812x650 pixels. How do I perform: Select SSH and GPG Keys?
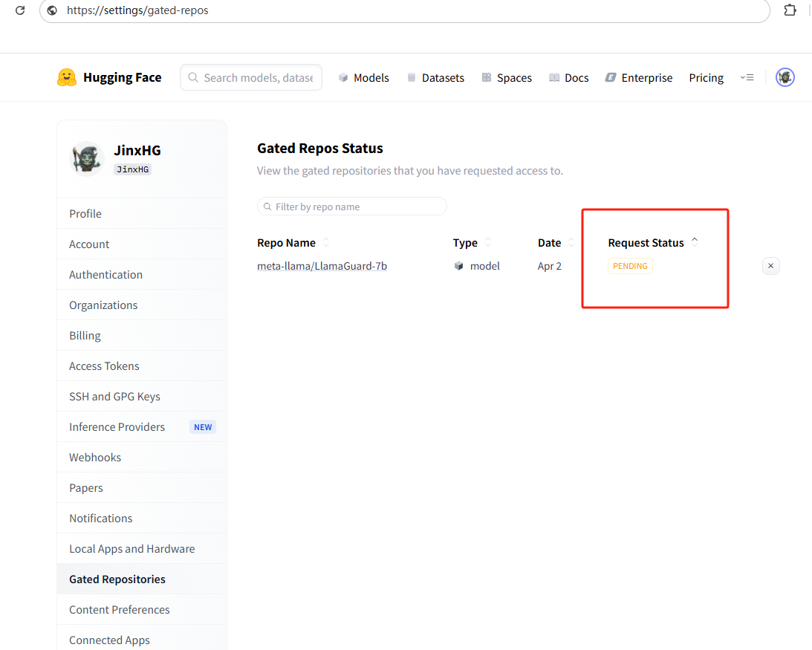(x=141, y=396)
